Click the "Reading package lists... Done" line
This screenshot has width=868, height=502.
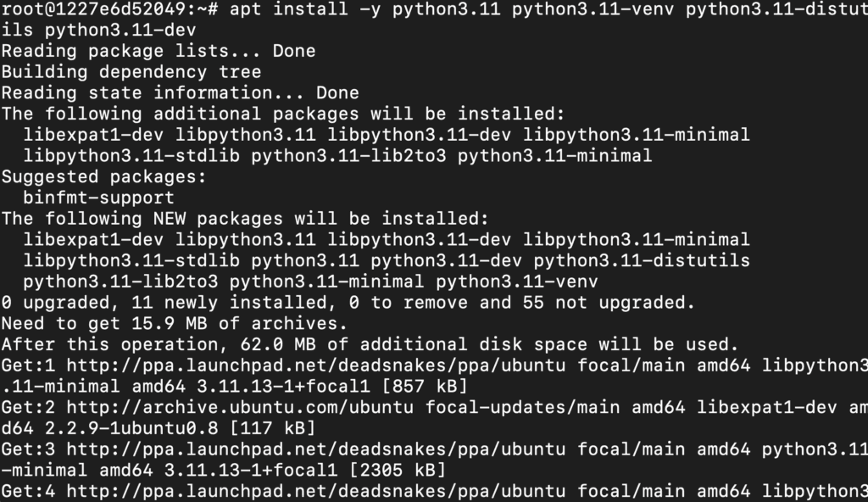click(159, 52)
